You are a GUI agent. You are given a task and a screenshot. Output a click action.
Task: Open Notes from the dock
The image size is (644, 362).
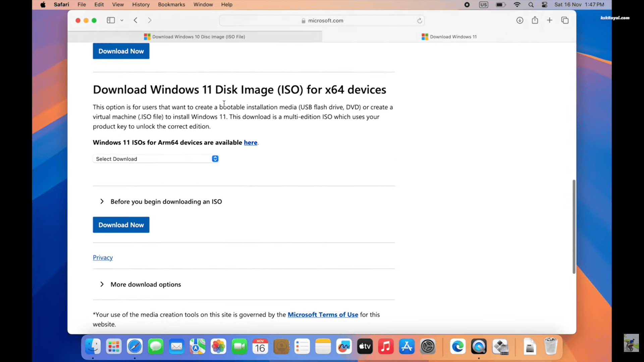(323, 347)
